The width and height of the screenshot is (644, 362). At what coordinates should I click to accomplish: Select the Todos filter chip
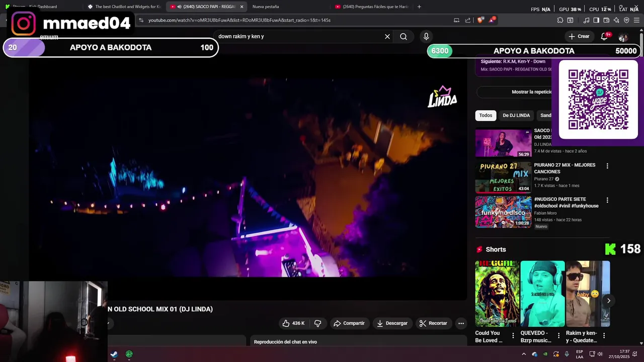486,115
